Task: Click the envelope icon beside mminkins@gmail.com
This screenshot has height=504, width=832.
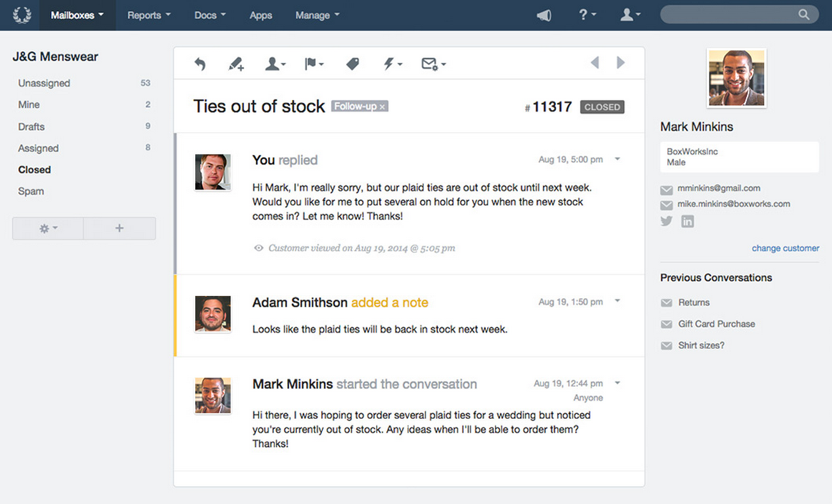Action: point(666,189)
